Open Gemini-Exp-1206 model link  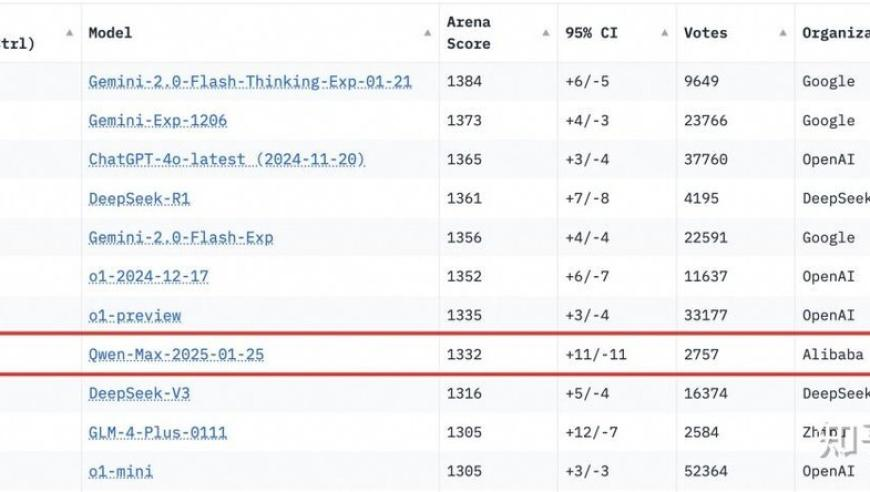pyautogui.click(x=158, y=120)
